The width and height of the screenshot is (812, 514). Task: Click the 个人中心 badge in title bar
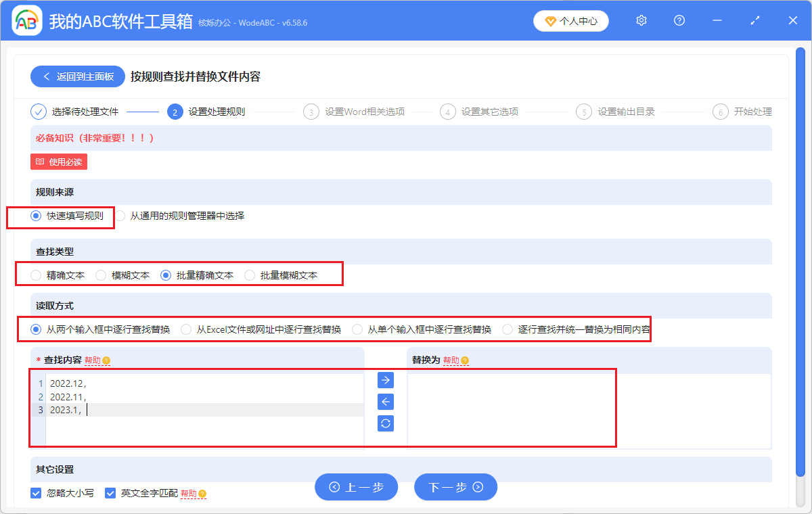[570, 20]
